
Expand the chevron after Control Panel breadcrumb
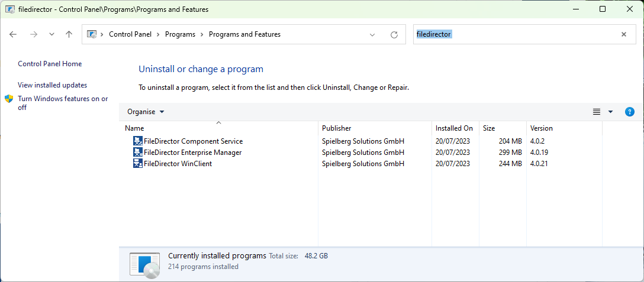[158, 34]
